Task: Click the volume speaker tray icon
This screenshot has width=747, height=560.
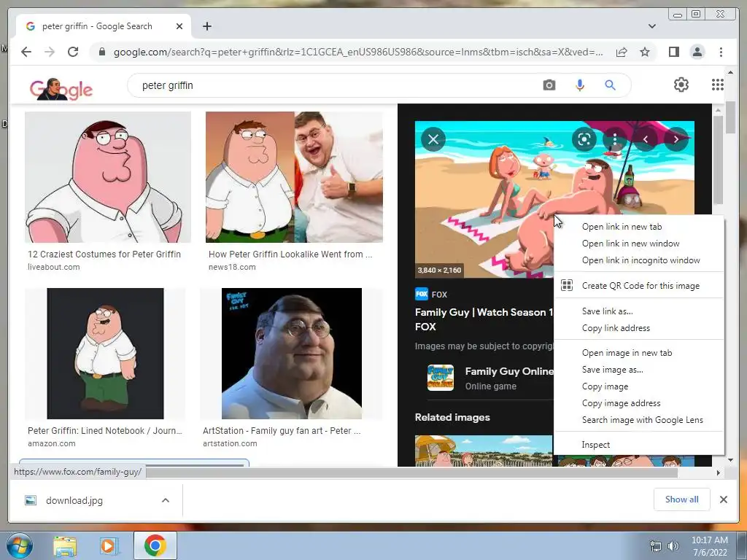Action: tap(673, 546)
